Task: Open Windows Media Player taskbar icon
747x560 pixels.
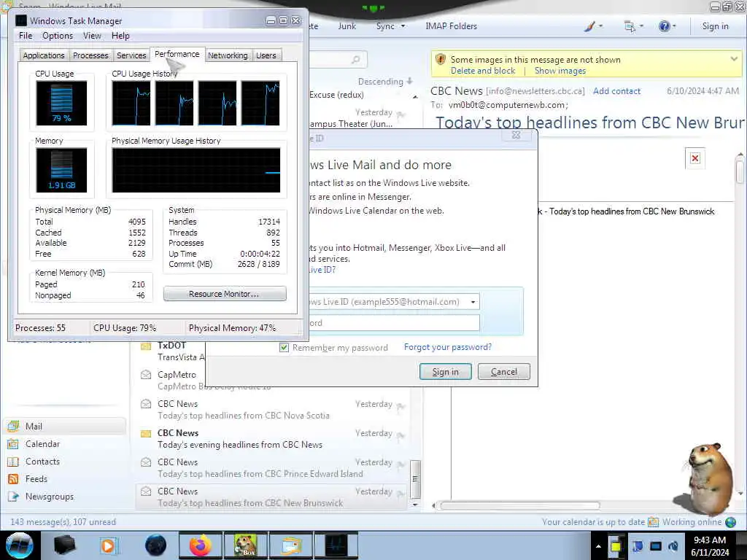Action: [x=108, y=545]
